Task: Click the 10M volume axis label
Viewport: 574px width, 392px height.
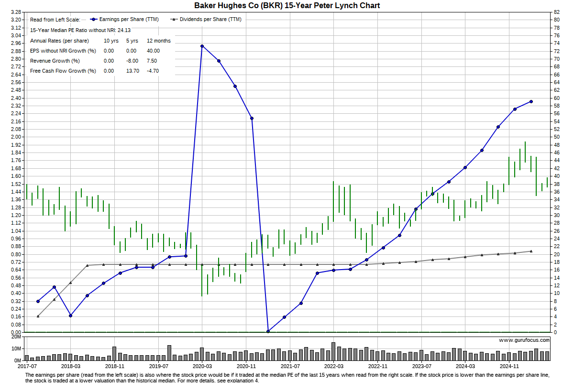Action: (16, 348)
